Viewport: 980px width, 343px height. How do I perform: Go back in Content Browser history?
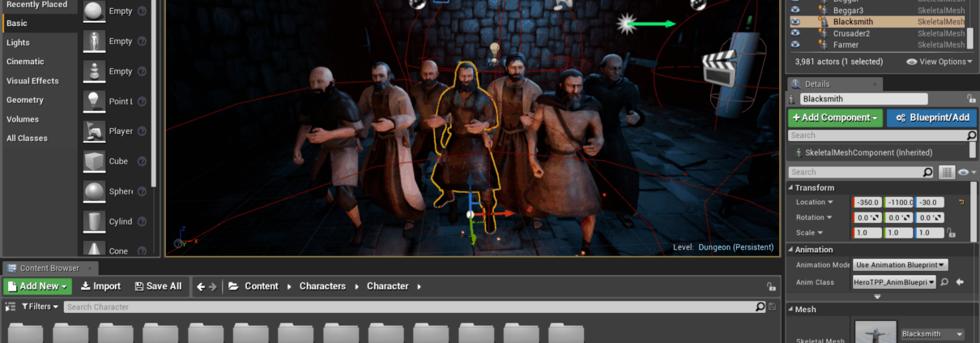pyautogui.click(x=201, y=286)
